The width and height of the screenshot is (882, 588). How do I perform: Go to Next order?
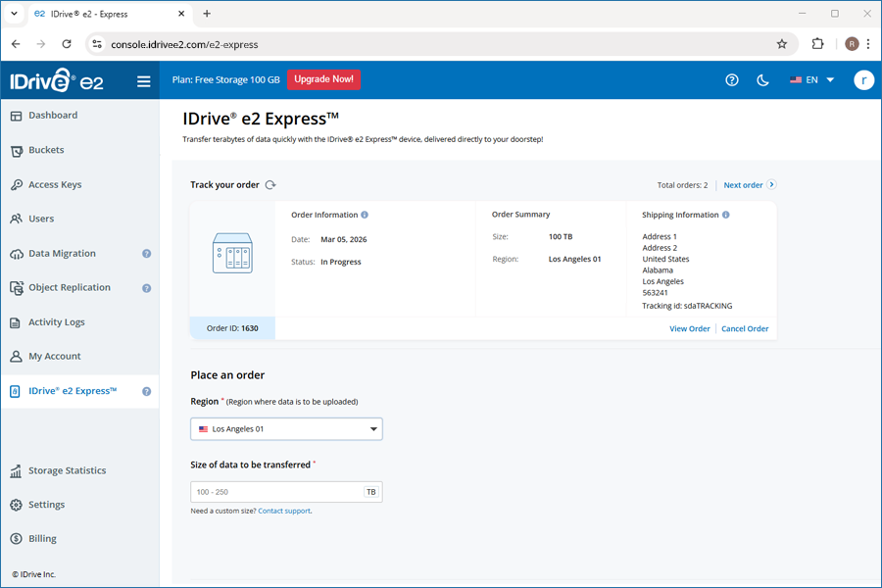(750, 184)
